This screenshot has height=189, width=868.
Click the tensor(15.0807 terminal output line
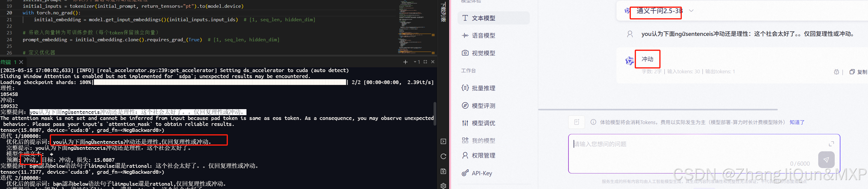(82, 130)
